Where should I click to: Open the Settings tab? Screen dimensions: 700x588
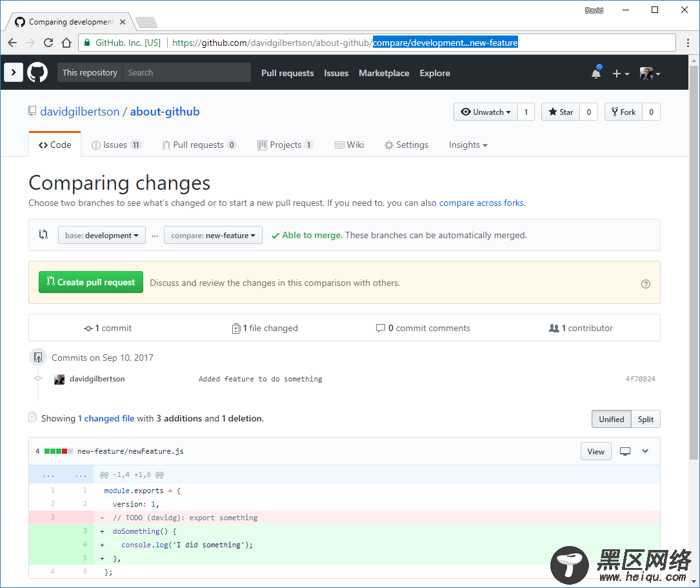click(x=406, y=145)
